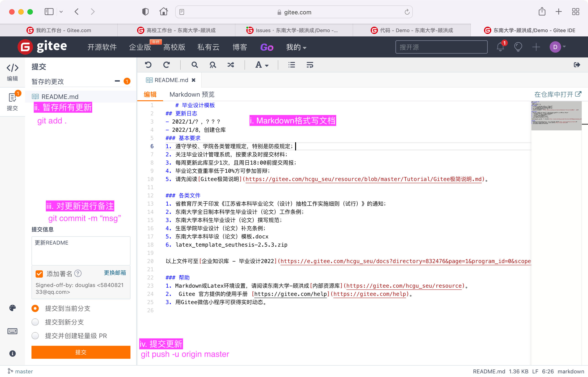Expand Safari sidebar options chevron

click(x=61, y=12)
